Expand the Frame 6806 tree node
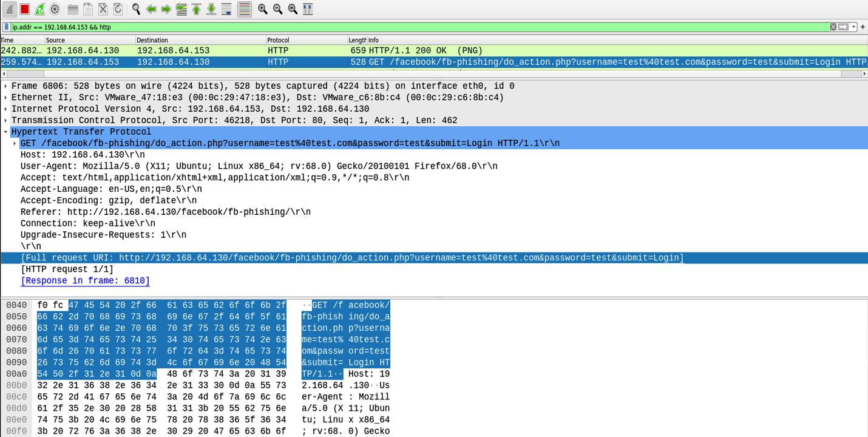Image resolution: width=868 pixels, height=437 pixels. [x=5, y=86]
